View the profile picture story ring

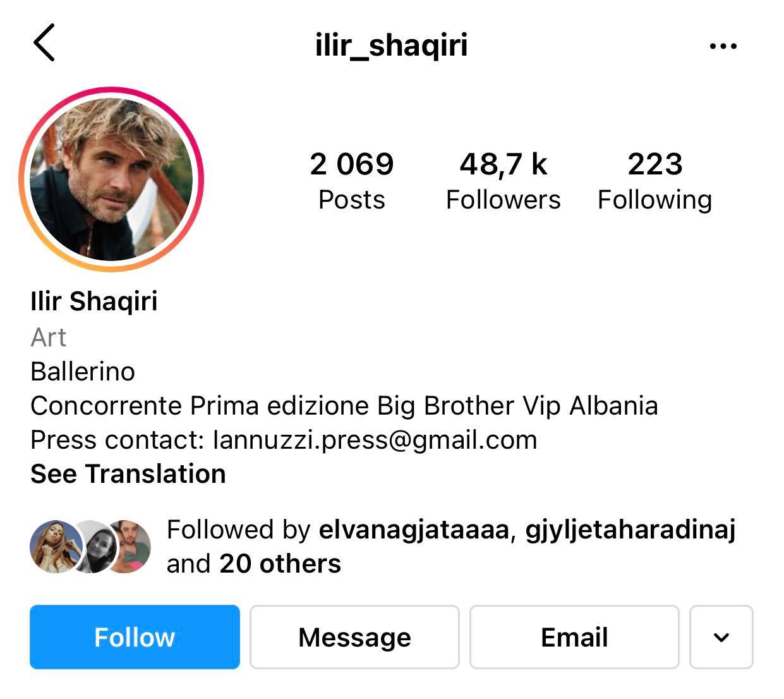tap(111, 179)
